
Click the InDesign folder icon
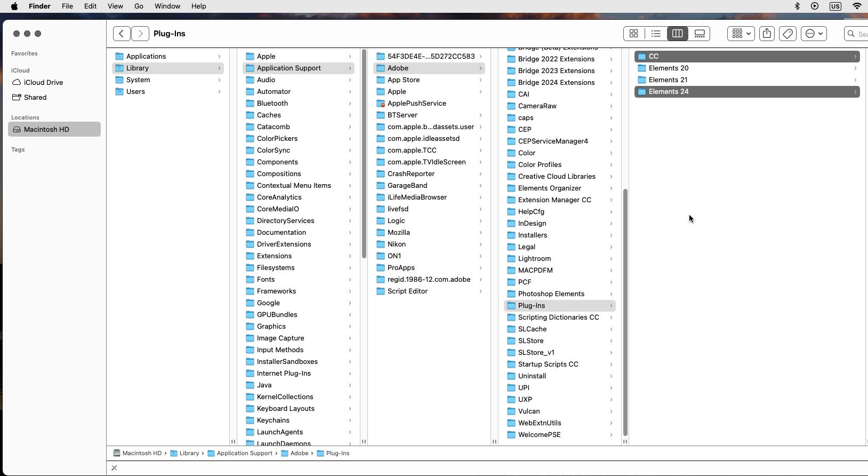[x=511, y=223]
